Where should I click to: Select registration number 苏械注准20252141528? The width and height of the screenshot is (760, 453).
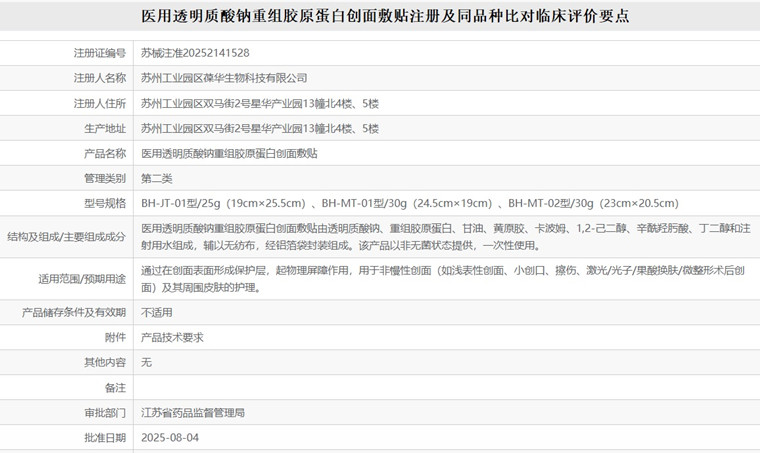click(195, 53)
